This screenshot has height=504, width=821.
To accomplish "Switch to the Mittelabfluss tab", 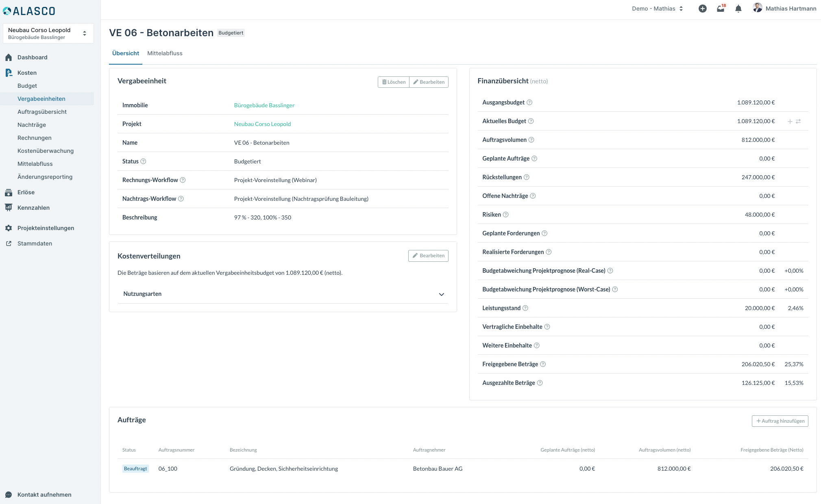I will click(x=165, y=53).
